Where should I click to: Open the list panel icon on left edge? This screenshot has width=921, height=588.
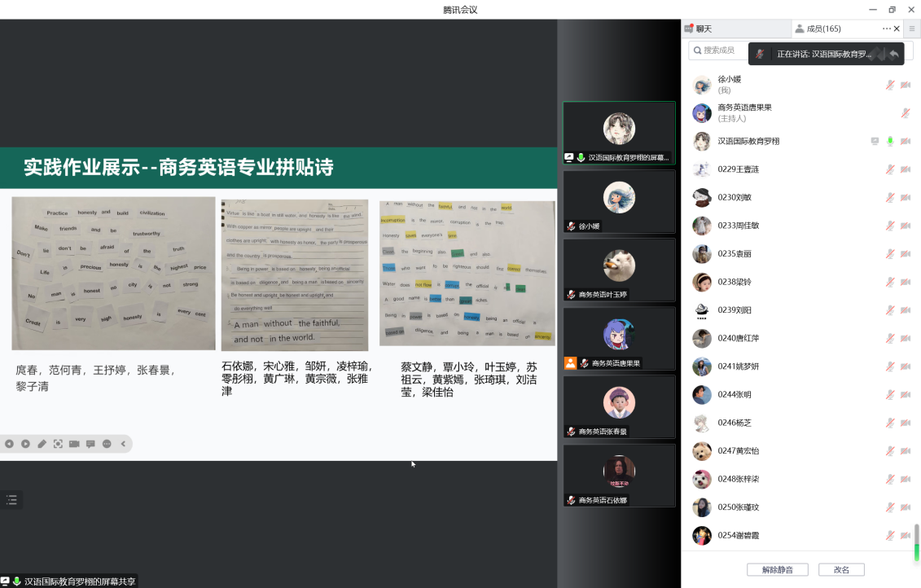(11, 500)
